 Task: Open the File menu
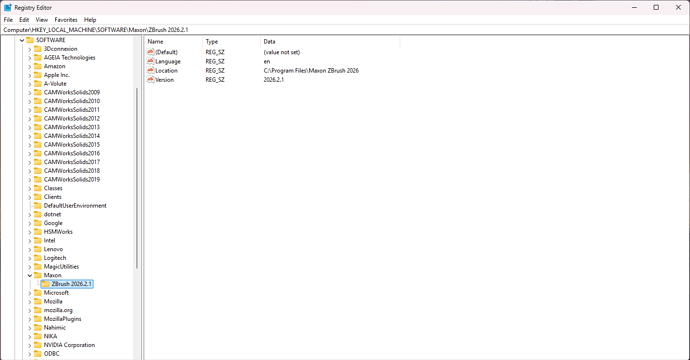[x=8, y=20]
